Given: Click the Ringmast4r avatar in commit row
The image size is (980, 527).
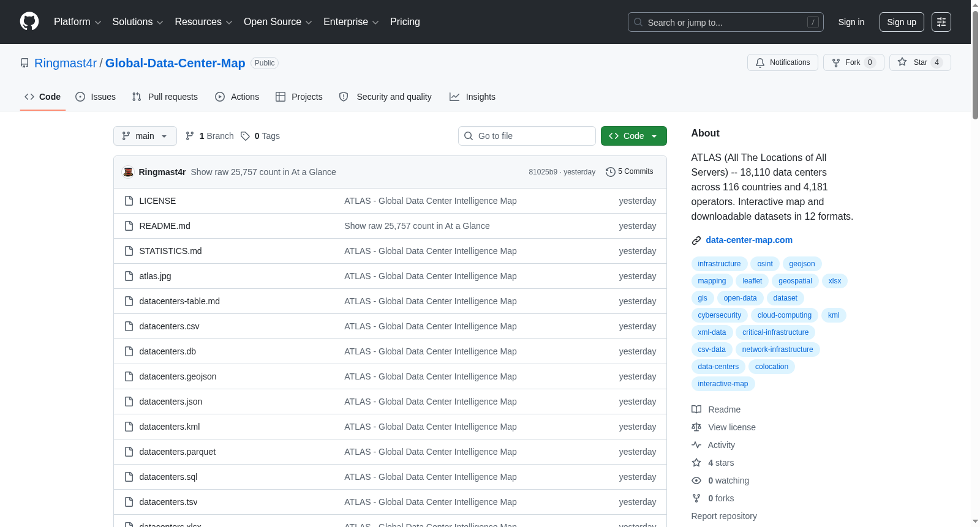Looking at the screenshot, I should point(128,172).
